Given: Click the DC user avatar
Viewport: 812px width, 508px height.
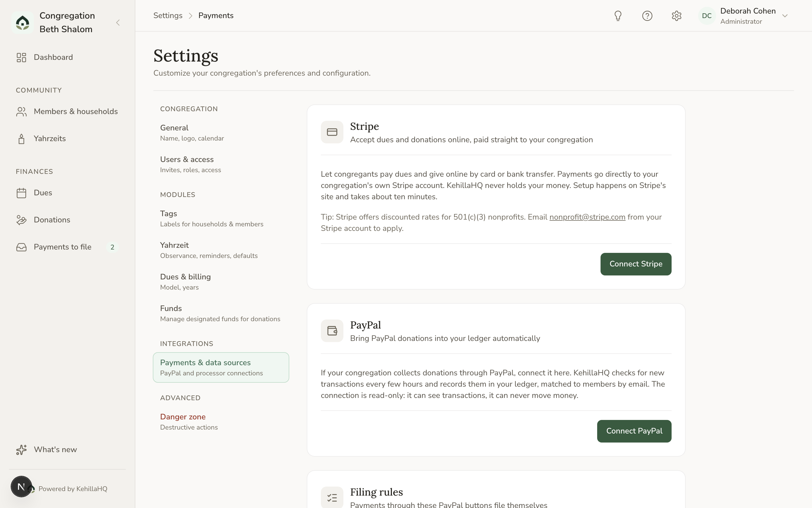Looking at the screenshot, I should tap(707, 16).
